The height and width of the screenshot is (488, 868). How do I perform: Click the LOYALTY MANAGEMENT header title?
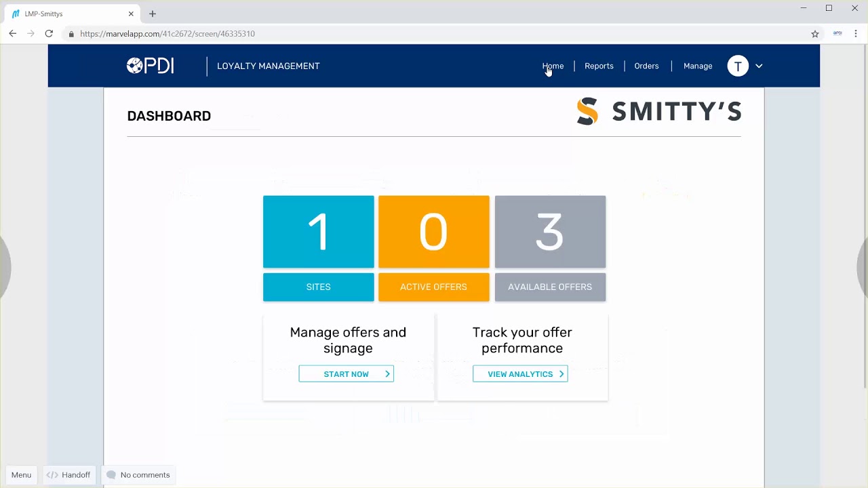point(269,66)
